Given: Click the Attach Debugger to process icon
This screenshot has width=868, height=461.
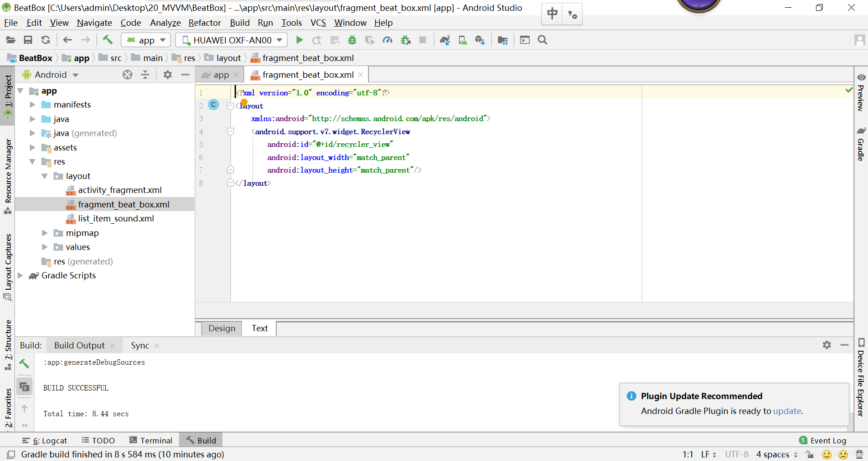Looking at the screenshot, I should (x=406, y=40).
